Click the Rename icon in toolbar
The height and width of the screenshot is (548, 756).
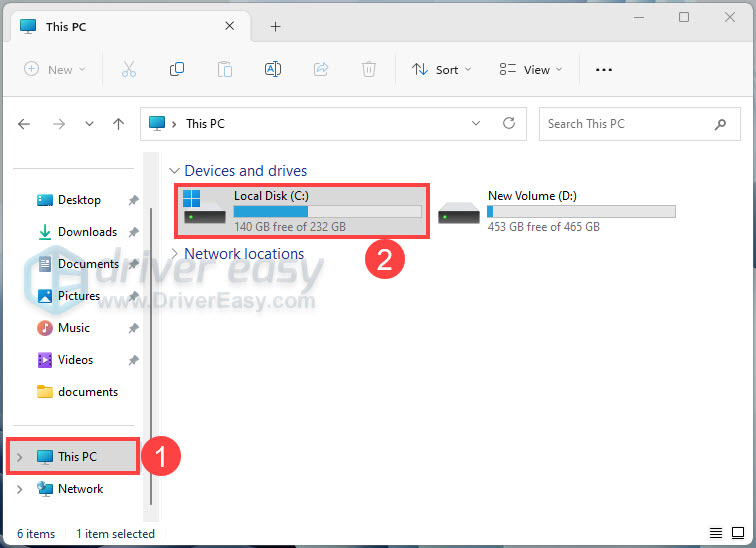click(273, 69)
